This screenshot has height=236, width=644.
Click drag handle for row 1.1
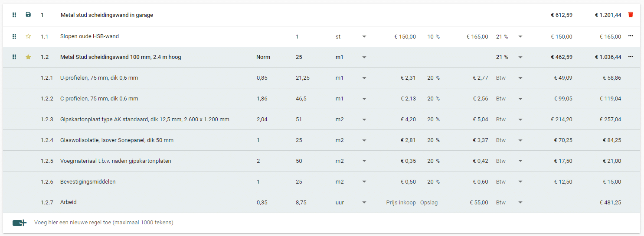14,36
